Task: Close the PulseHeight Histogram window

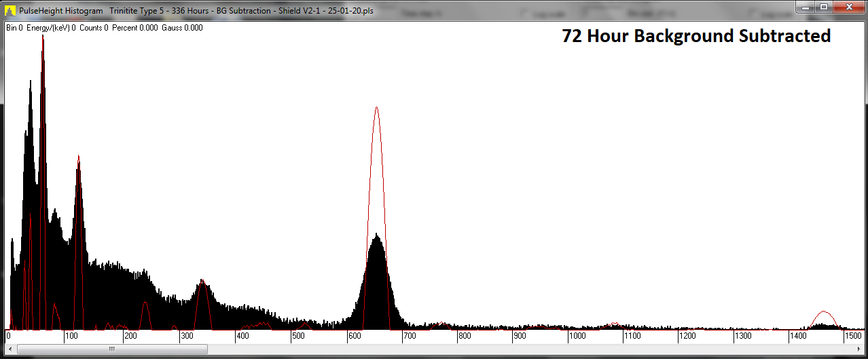Action: [x=849, y=7]
